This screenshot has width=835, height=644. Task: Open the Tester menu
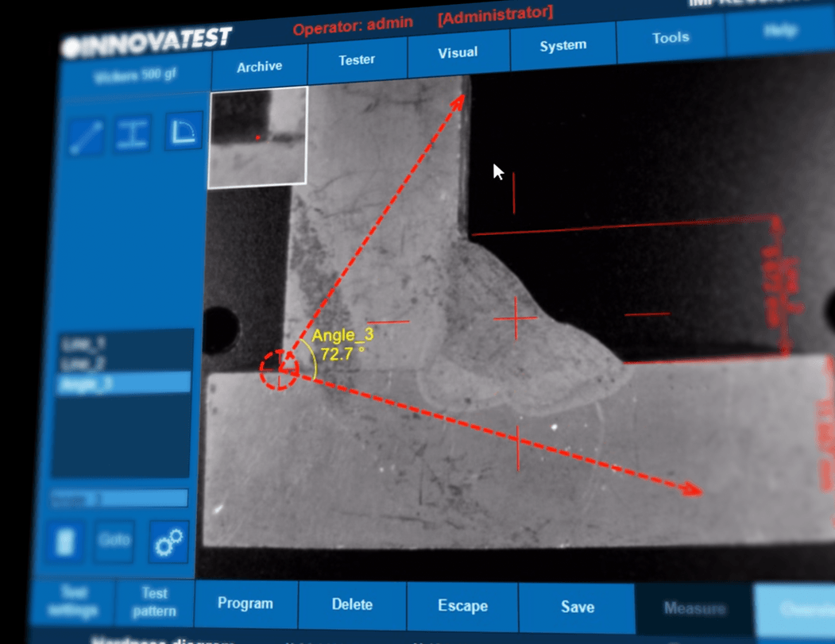[x=357, y=60]
